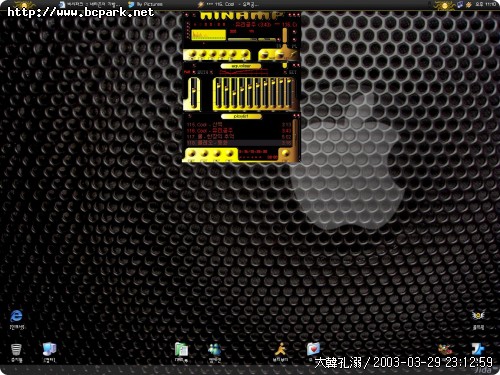Open the playlist List Options knob
Screen dimensions: 500x375
[285, 154]
